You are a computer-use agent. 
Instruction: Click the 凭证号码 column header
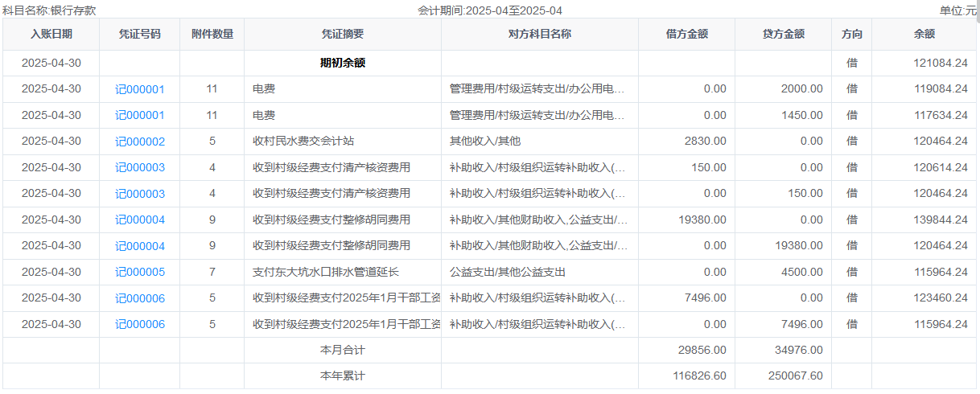(139, 35)
